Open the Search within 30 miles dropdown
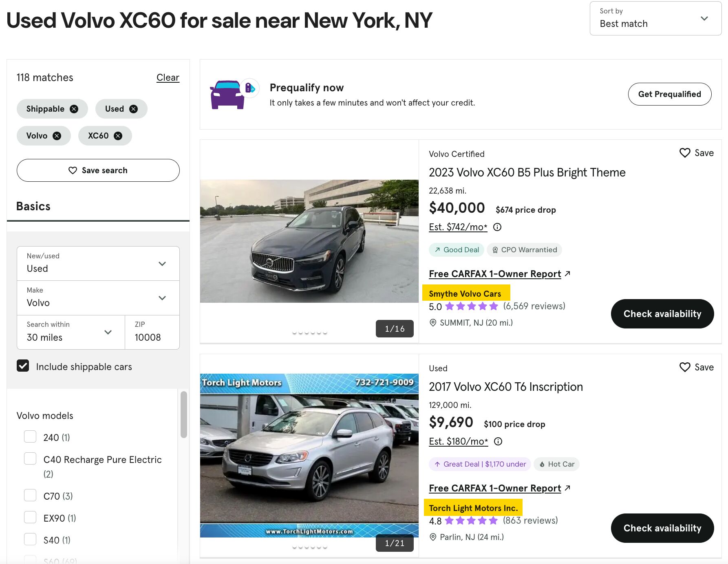 [x=108, y=332]
